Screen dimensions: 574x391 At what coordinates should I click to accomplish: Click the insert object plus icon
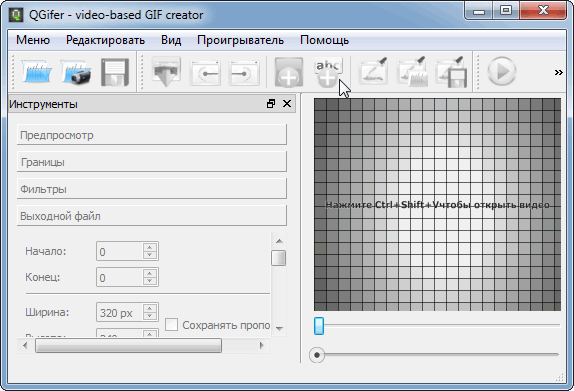tap(288, 72)
